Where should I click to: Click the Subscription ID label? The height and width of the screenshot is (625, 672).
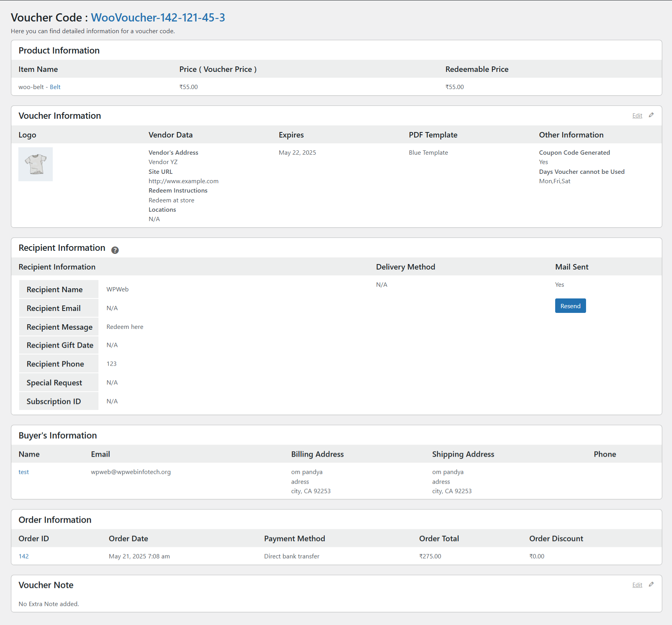coord(54,402)
